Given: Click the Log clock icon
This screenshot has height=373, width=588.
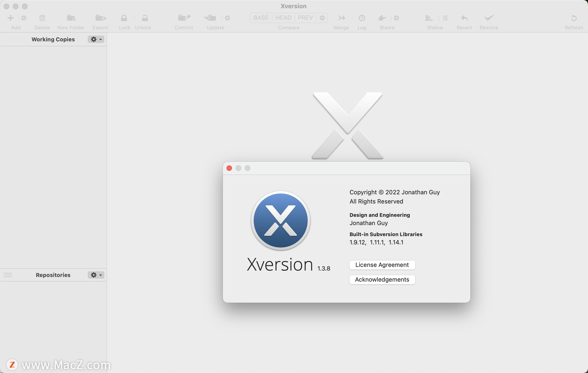Looking at the screenshot, I should [362, 18].
